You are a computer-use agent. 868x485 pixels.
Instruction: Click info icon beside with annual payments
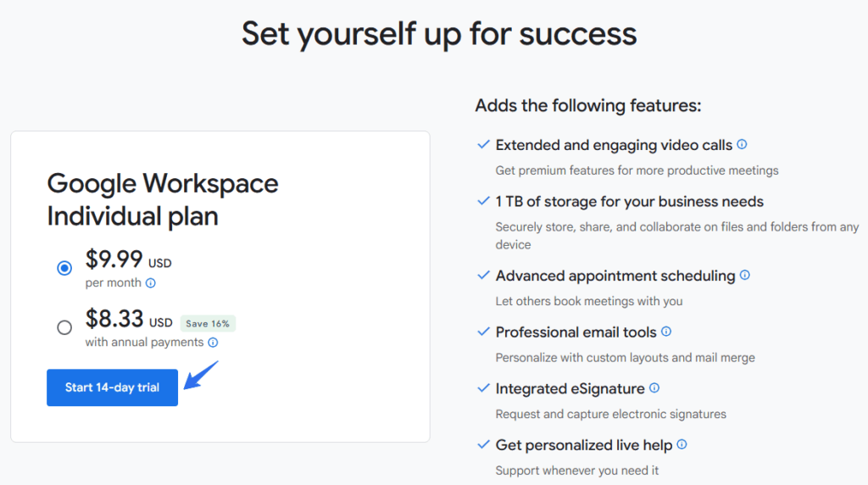tap(213, 343)
